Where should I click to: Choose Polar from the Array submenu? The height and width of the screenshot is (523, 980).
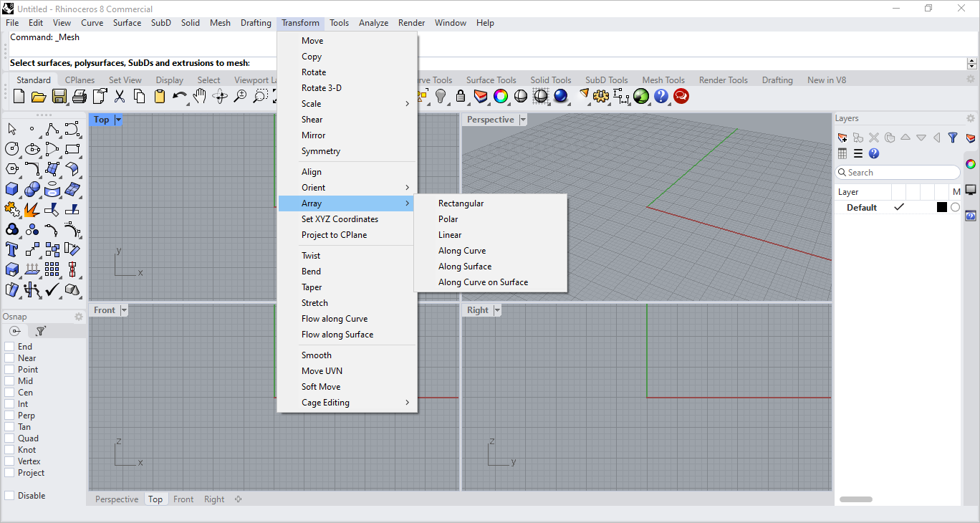(x=448, y=219)
